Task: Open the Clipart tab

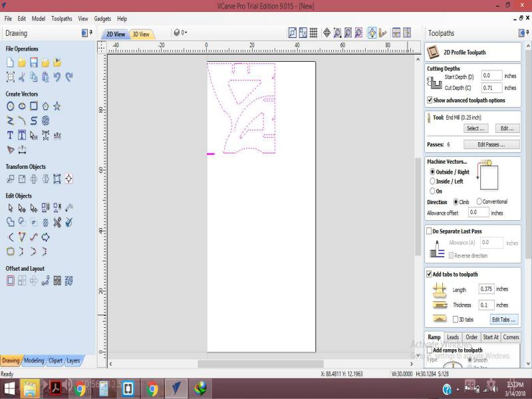Action: click(x=55, y=360)
